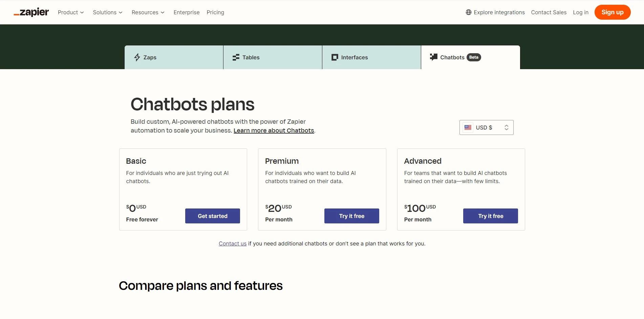644x319 pixels.
Task: Click Get started on Basic plan
Action: [x=213, y=216]
